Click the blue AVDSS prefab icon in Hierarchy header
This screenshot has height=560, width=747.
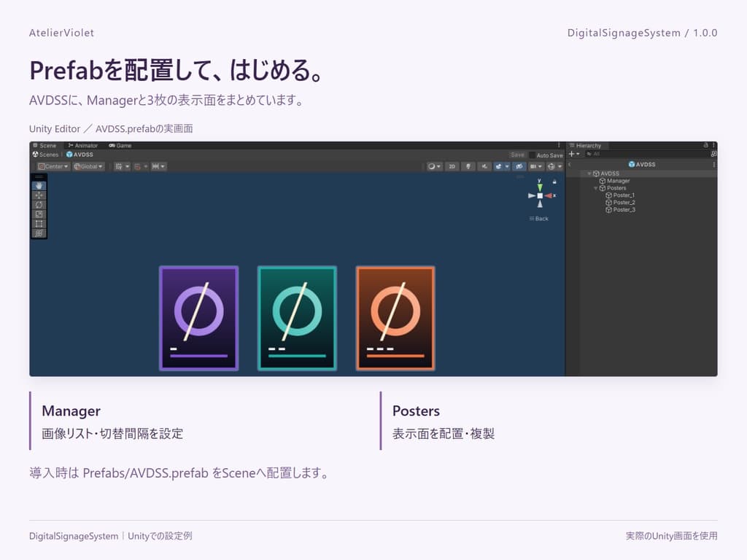point(632,164)
